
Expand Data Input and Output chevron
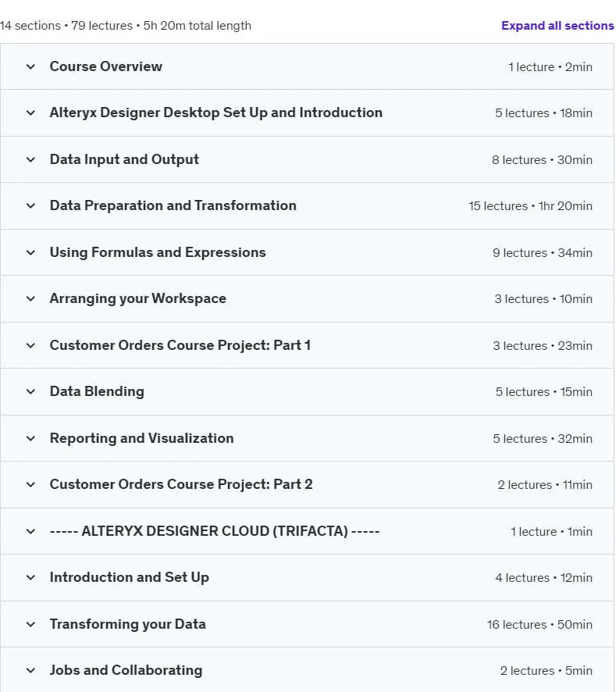click(x=30, y=160)
